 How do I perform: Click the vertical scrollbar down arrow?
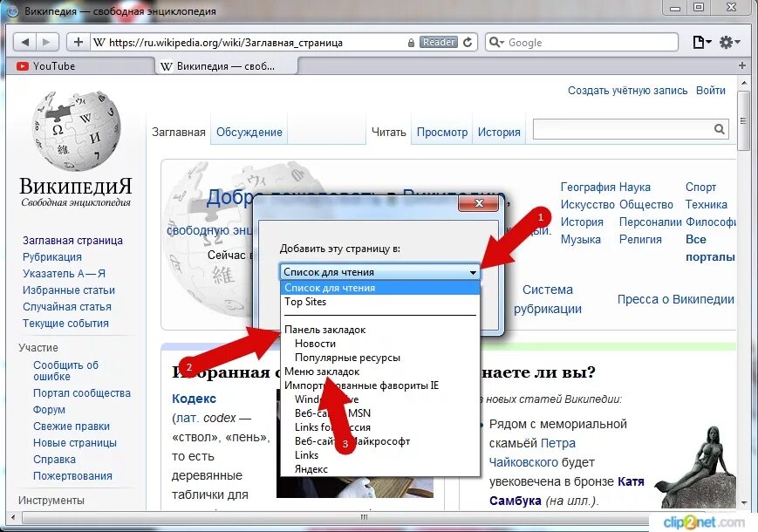(x=743, y=503)
